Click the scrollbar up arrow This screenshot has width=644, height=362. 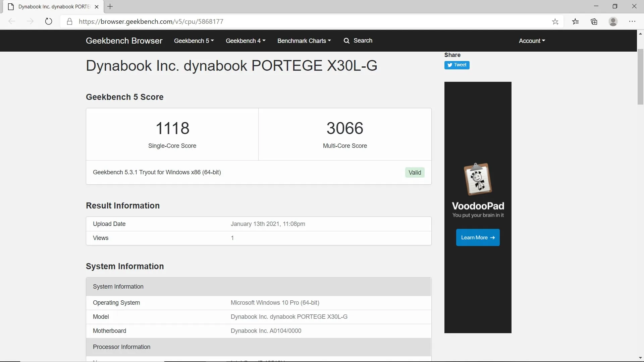tap(640, 34)
